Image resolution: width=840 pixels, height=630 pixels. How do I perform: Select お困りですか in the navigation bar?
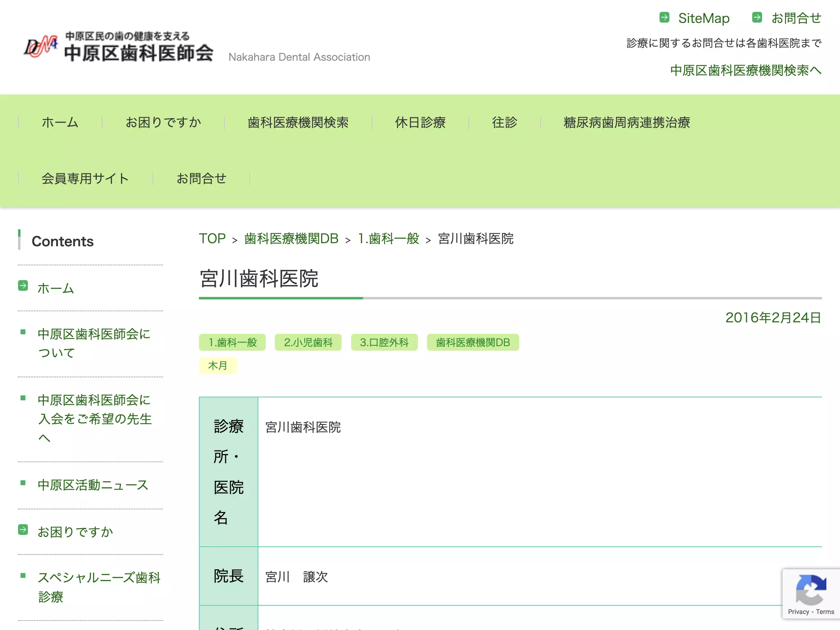[163, 122]
